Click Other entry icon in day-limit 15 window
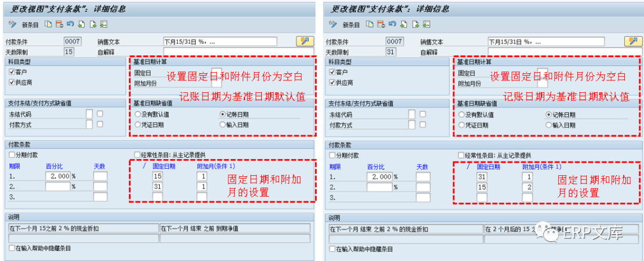This screenshot has height=261, width=644. [104, 24]
